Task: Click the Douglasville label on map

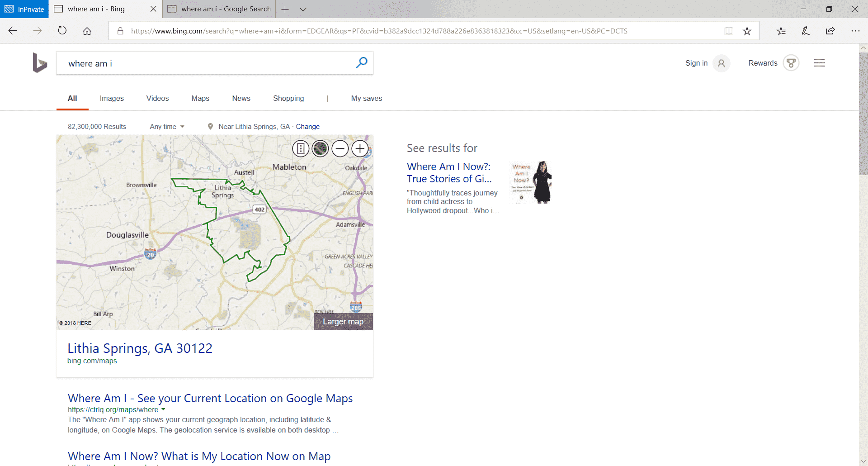Action: pos(127,235)
